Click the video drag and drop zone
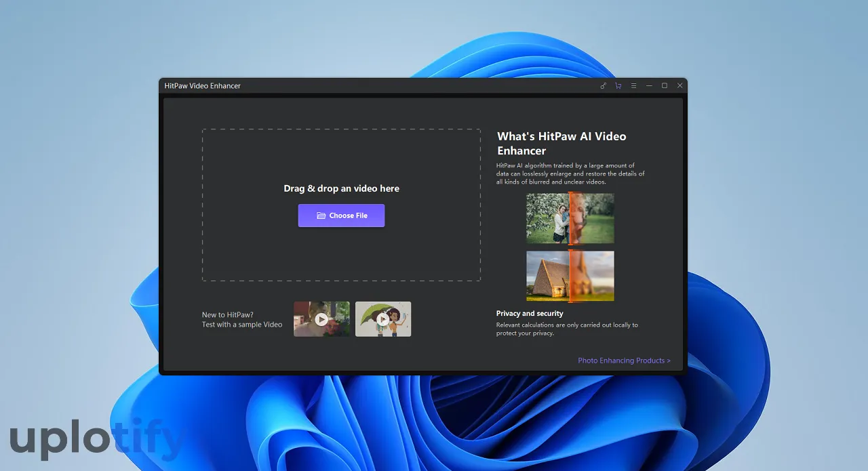This screenshot has width=868, height=471. coord(341,205)
